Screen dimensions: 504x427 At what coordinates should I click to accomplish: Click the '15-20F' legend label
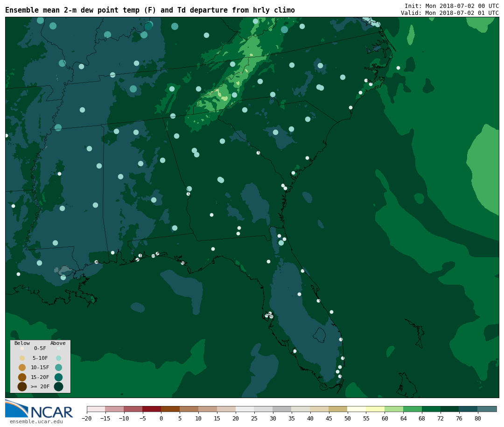tap(40, 377)
